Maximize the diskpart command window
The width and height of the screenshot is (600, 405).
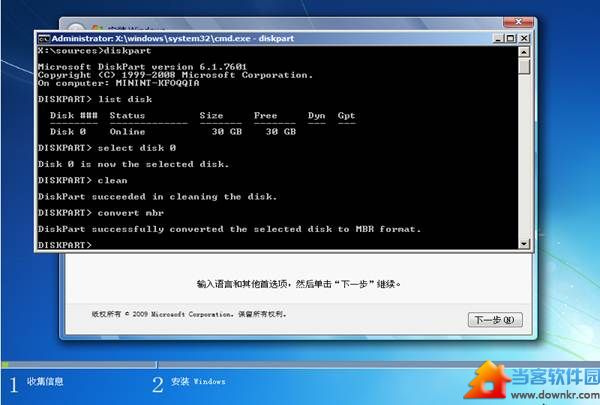[511, 38]
